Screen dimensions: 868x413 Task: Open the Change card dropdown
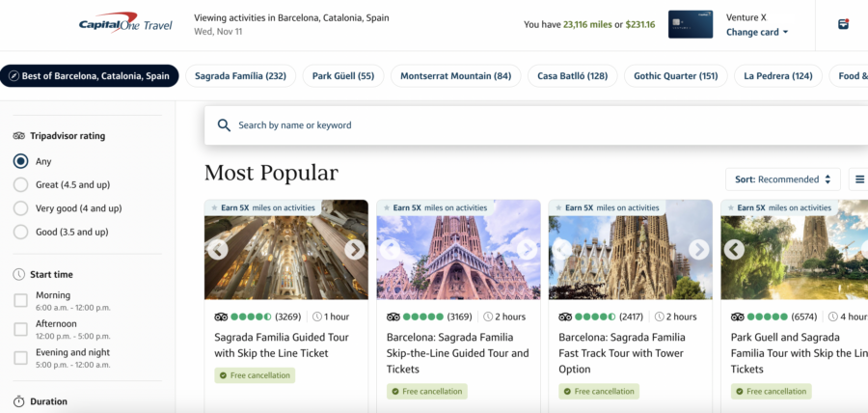(x=757, y=32)
